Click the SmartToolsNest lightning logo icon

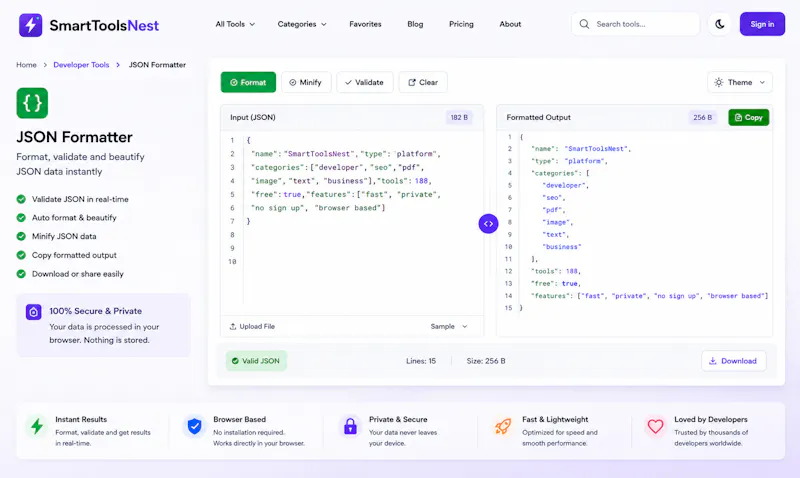tap(31, 25)
